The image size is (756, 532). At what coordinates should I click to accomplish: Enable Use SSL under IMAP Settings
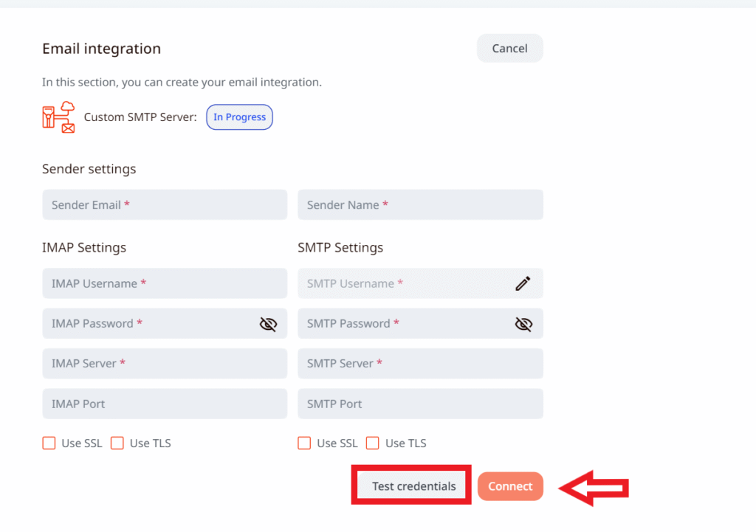49,443
